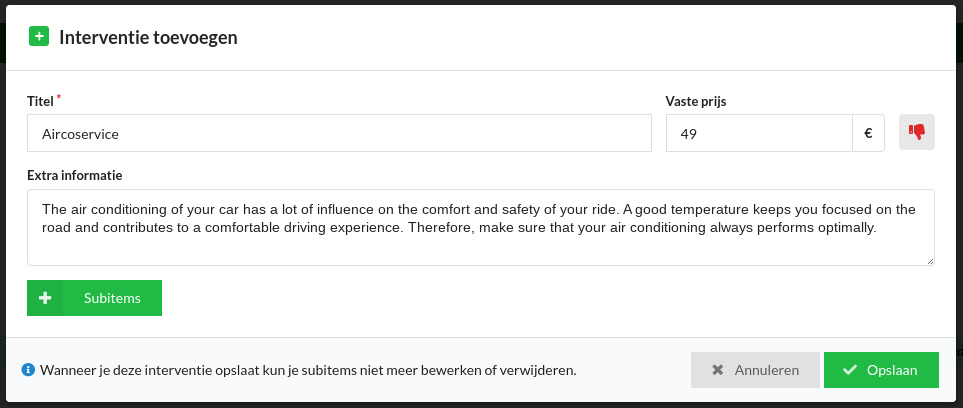Viewport: 963px width, 408px height.
Task: Click the red thumbs-down icon button
Action: click(917, 132)
